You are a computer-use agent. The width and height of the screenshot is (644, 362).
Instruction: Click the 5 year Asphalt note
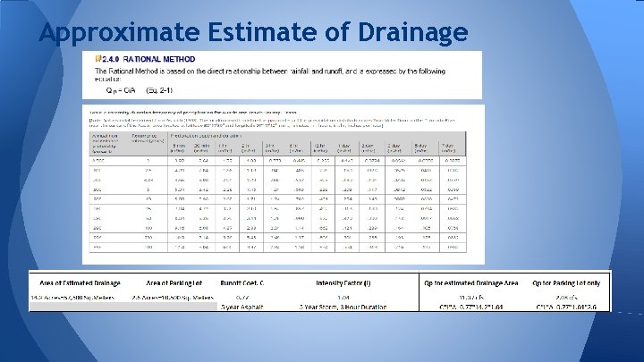point(241,307)
